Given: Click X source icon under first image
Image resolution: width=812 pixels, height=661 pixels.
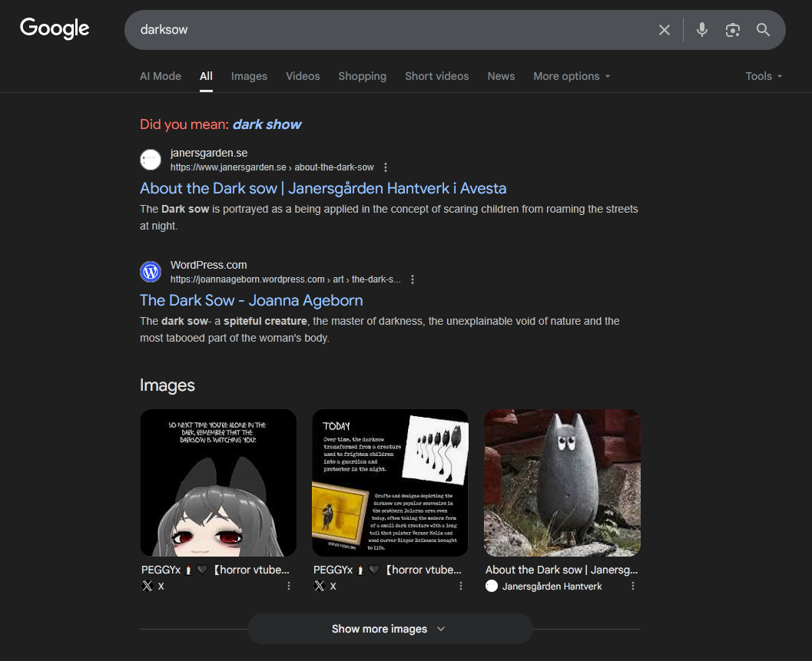Looking at the screenshot, I should point(147,586).
